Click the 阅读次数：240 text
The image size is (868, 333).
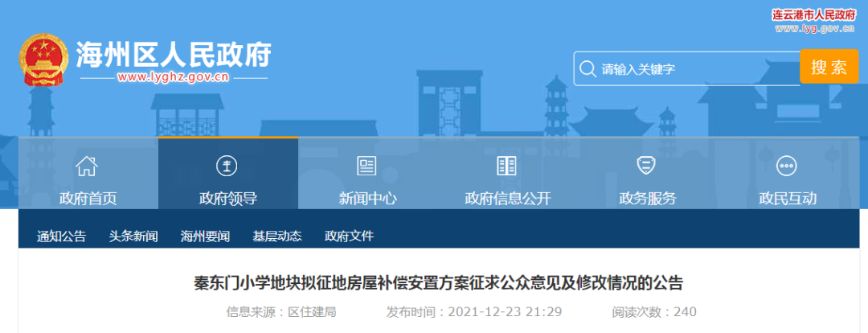(653, 312)
